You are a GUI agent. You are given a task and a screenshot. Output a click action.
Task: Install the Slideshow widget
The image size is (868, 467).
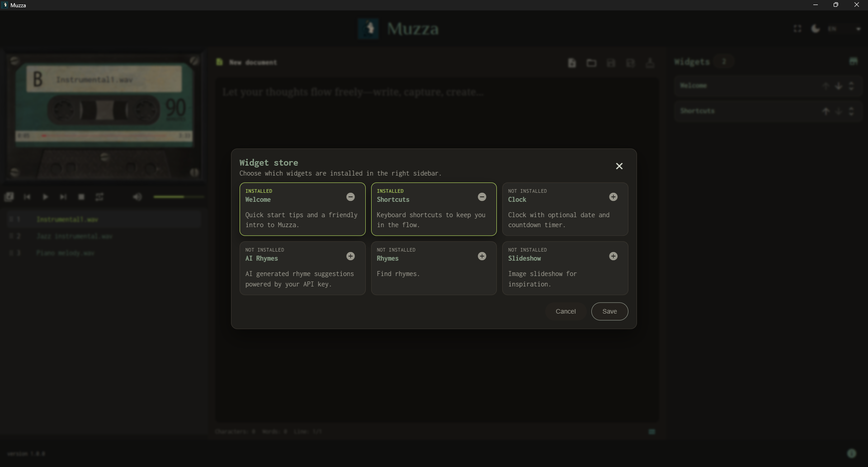coord(613,256)
